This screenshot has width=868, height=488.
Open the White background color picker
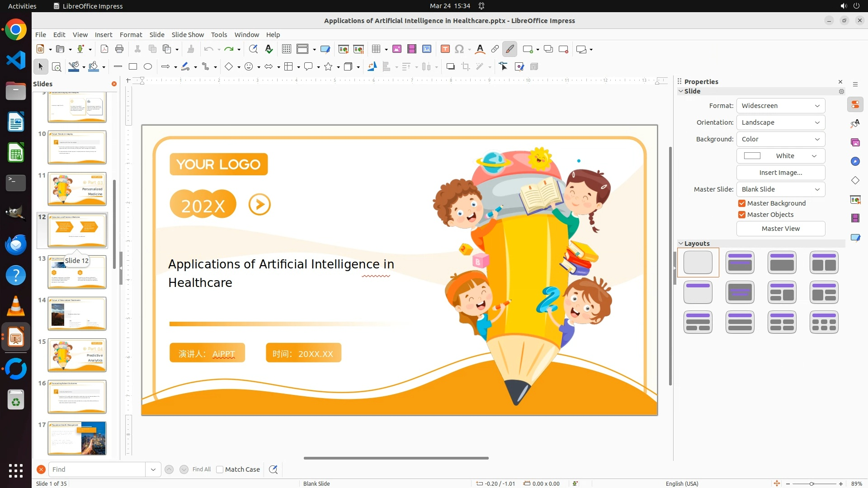point(780,156)
